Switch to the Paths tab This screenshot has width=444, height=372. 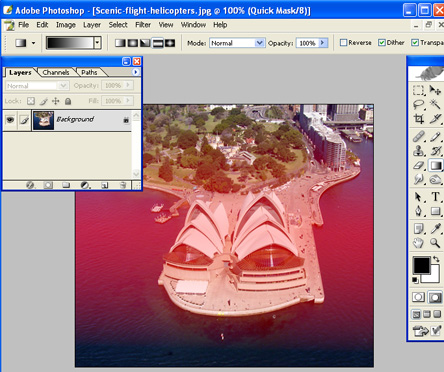click(x=89, y=72)
